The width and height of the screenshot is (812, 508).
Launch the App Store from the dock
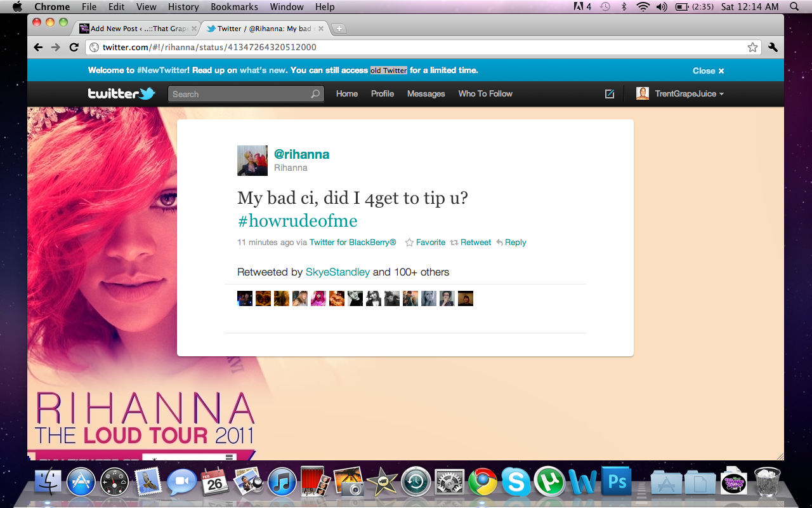[x=81, y=483]
